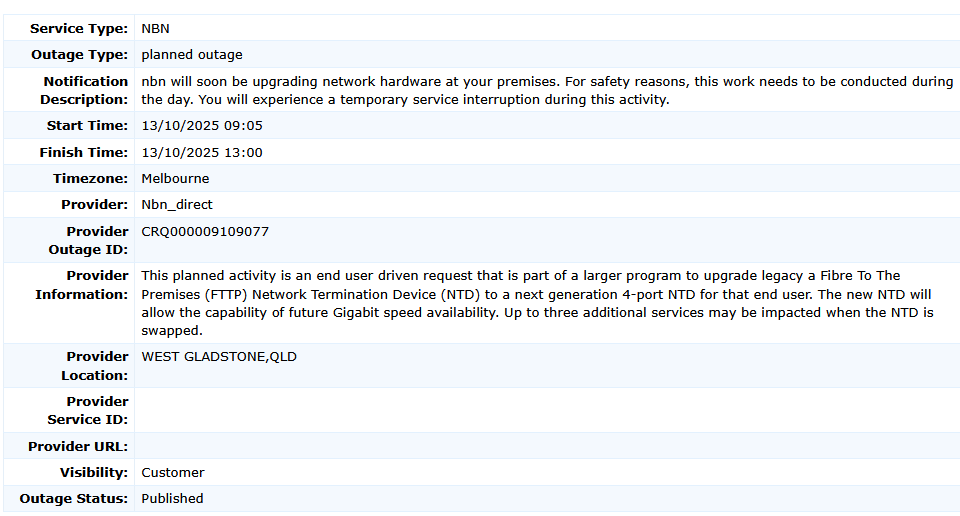Image resolution: width=960 pixels, height=516 pixels.
Task: Click the Timezone value Melbourne
Action: [x=175, y=179]
